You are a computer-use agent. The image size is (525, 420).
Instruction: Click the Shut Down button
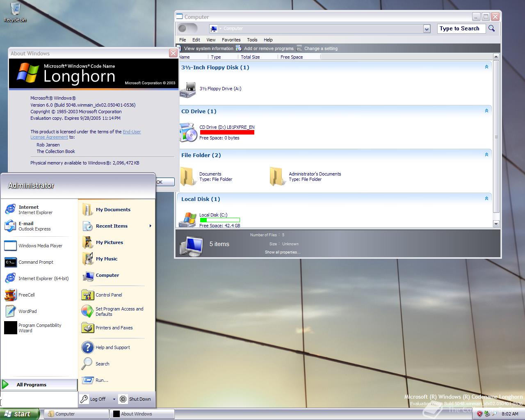click(135, 399)
